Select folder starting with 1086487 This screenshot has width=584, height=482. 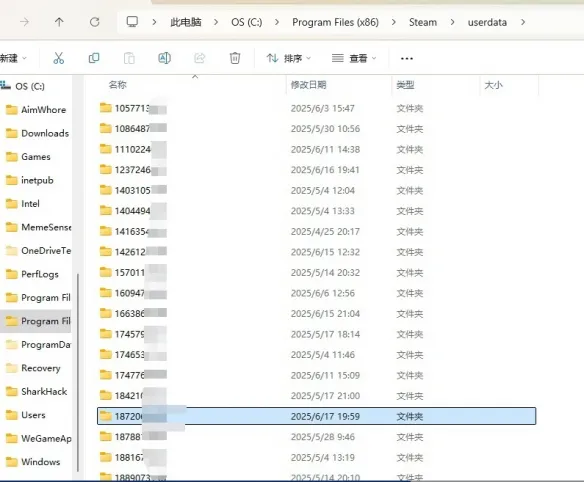[317, 129]
